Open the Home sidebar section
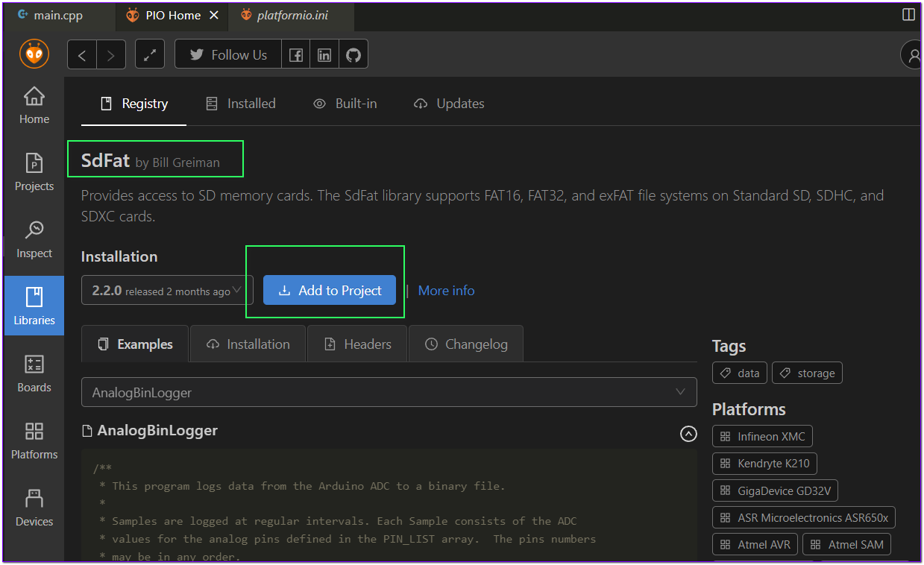The height and width of the screenshot is (565, 924). (34, 106)
